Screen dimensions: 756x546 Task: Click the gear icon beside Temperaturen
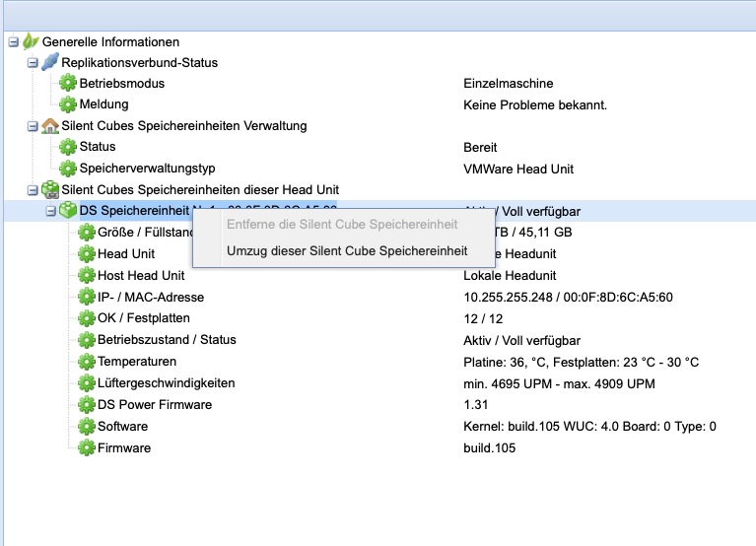87,362
